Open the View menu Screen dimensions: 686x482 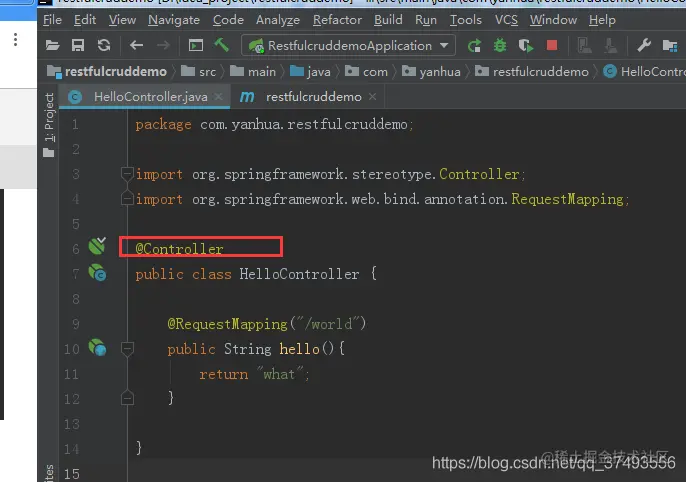(x=122, y=20)
